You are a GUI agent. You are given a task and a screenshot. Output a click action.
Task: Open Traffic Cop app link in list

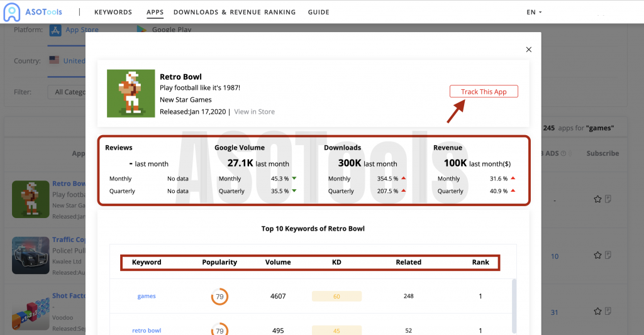69,239
